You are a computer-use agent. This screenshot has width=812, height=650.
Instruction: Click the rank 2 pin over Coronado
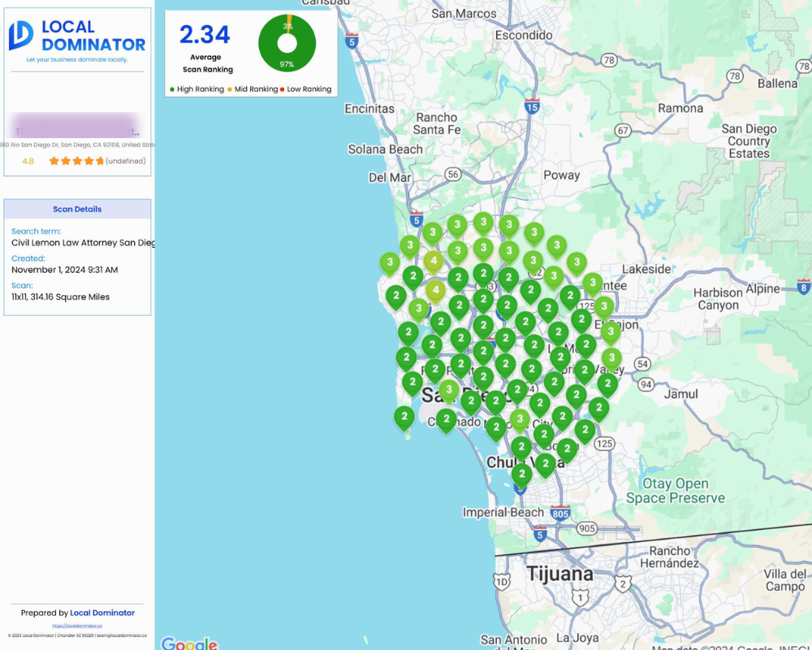tap(446, 419)
